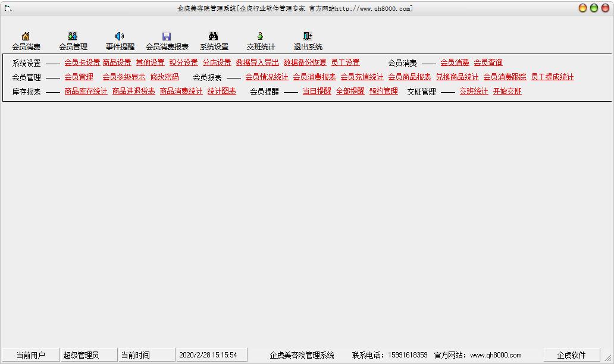Click the 超级管理员 status bar cell
This screenshot has width=614, height=364.
point(89,355)
